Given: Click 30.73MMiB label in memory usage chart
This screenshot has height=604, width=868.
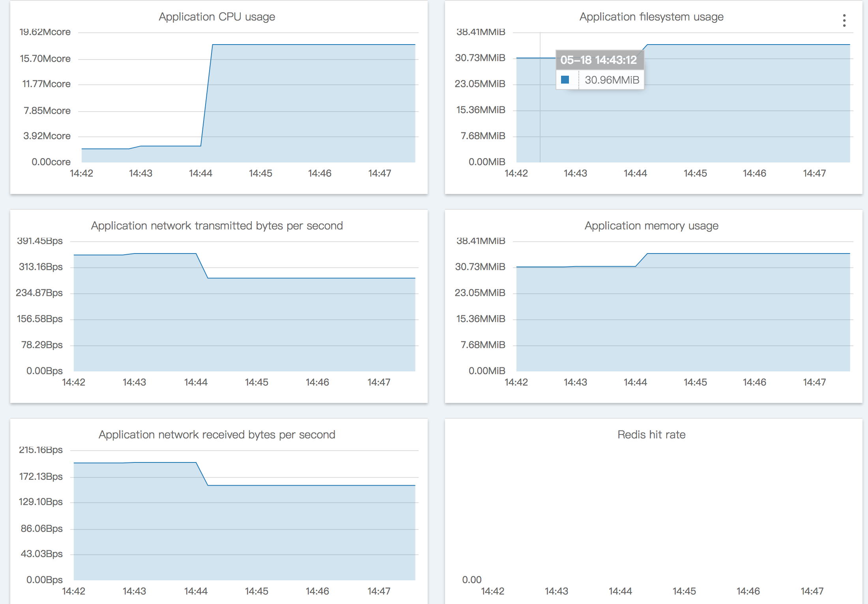Looking at the screenshot, I should pyautogui.click(x=480, y=267).
